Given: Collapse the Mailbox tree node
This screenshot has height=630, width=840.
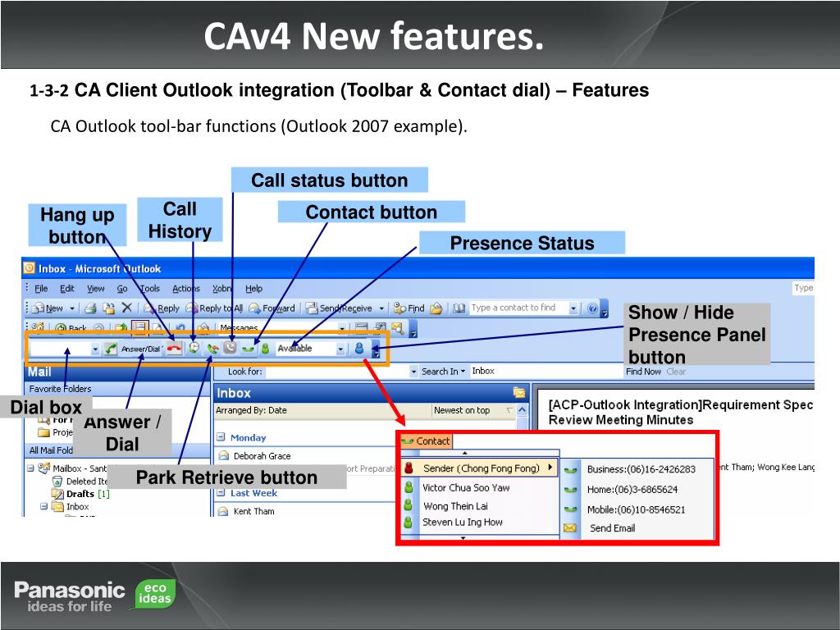Looking at the screenshot, I should click(x=30, y=468).
